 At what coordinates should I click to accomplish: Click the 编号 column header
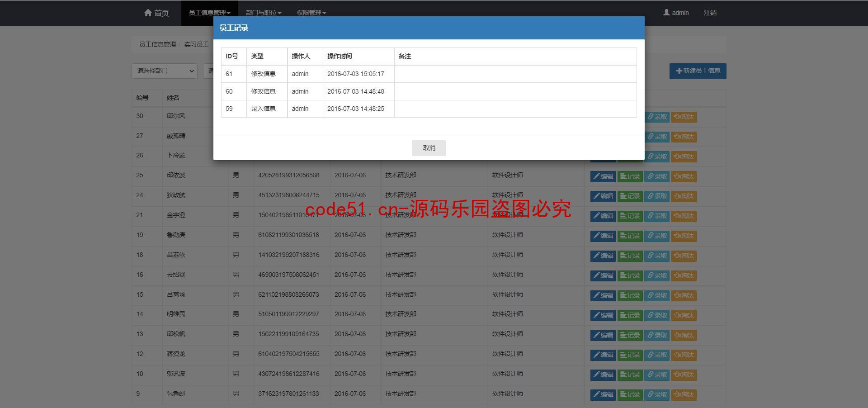coord(142,98)
